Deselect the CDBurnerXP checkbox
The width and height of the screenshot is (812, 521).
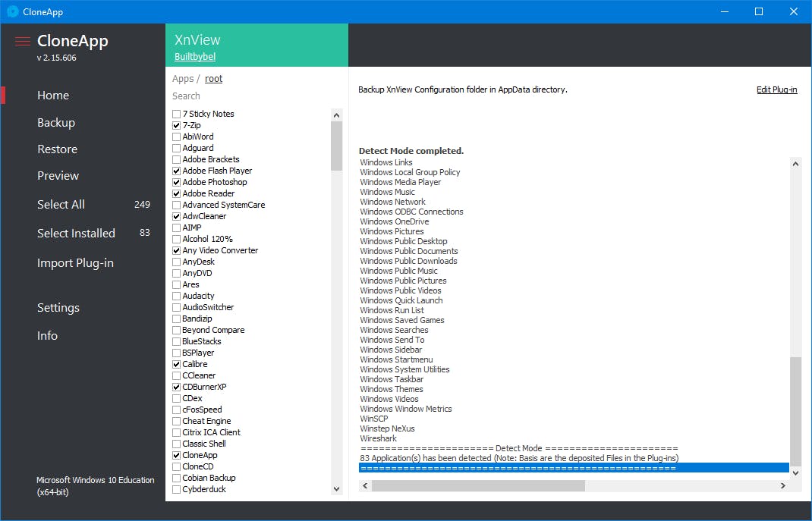click(177, 387)
